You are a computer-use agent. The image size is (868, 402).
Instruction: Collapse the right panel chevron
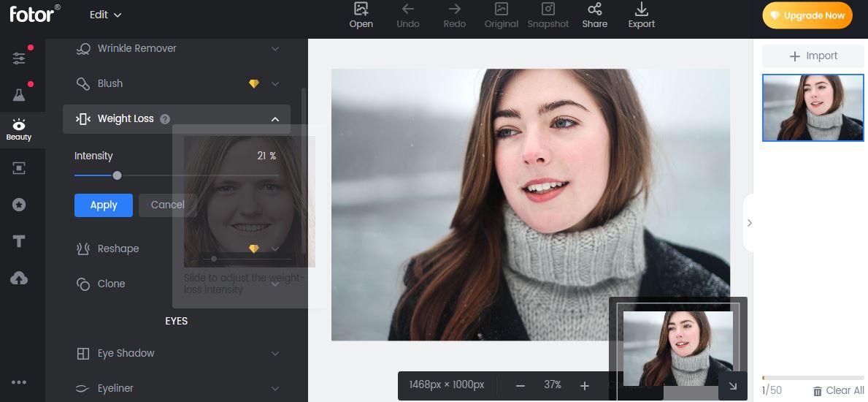coord(749,223)
